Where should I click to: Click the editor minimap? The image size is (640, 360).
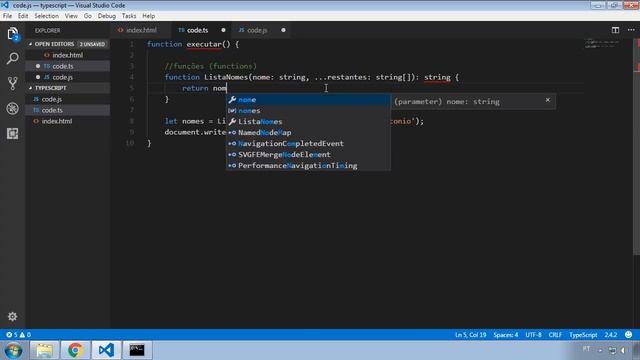[x=603, y=44]
